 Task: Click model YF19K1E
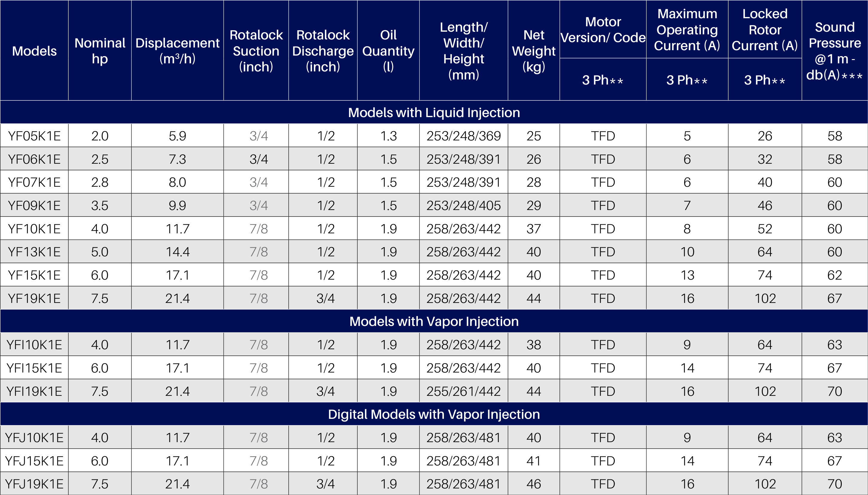pos(34,298)
